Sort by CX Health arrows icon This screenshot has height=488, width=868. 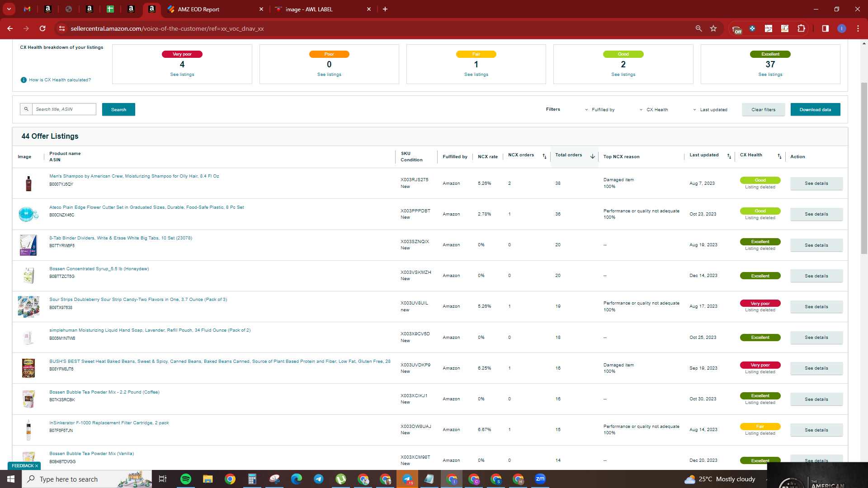point(779,156)
